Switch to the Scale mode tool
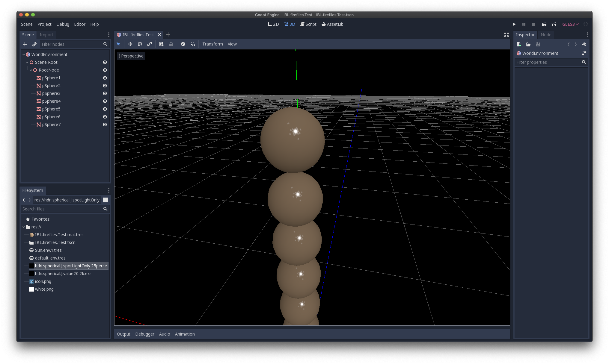Viewport: 609px width, 364px height. pos(149,44)
